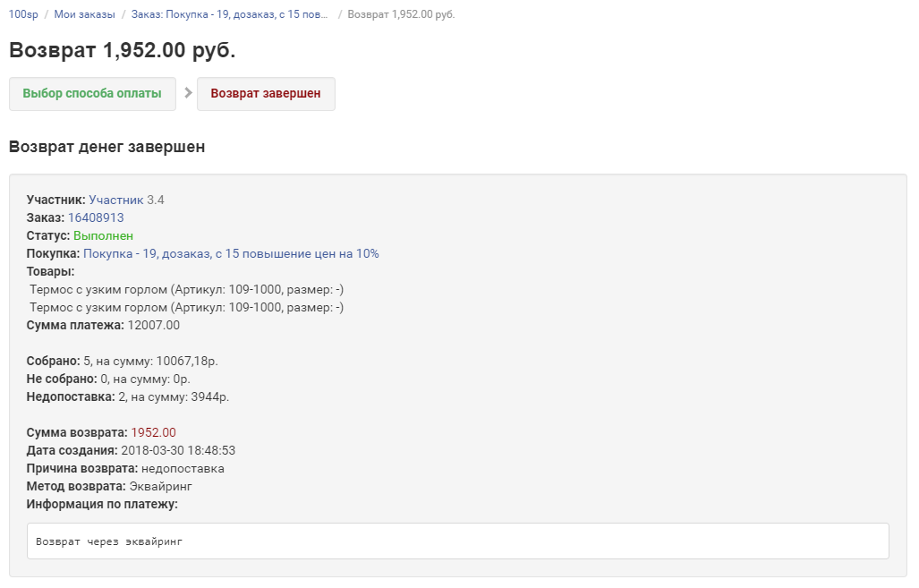Select the Возврат завершен step

(266, 94)
